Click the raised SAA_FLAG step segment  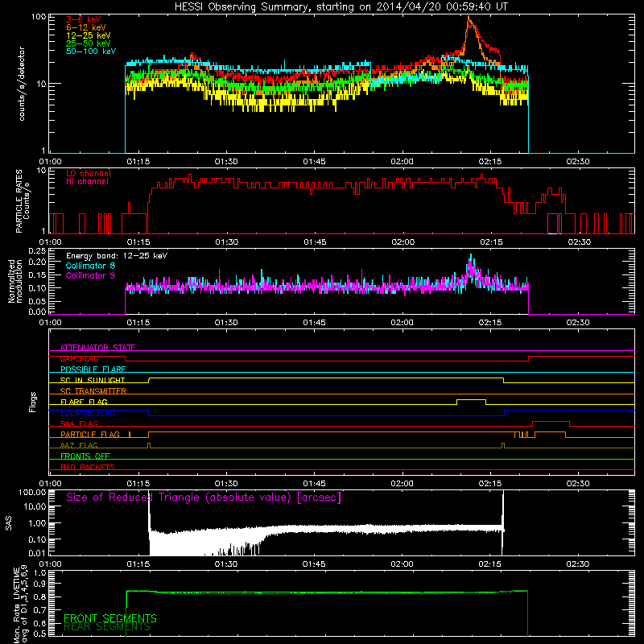(551, 422)
